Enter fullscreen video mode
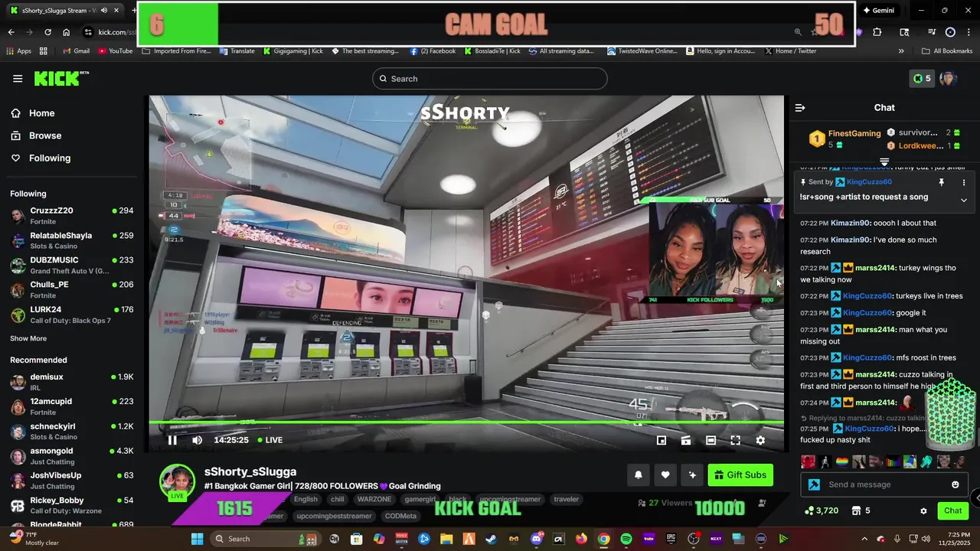Image resolution: width=980 pixels, height=551 pixels. [x=735, y=440]
